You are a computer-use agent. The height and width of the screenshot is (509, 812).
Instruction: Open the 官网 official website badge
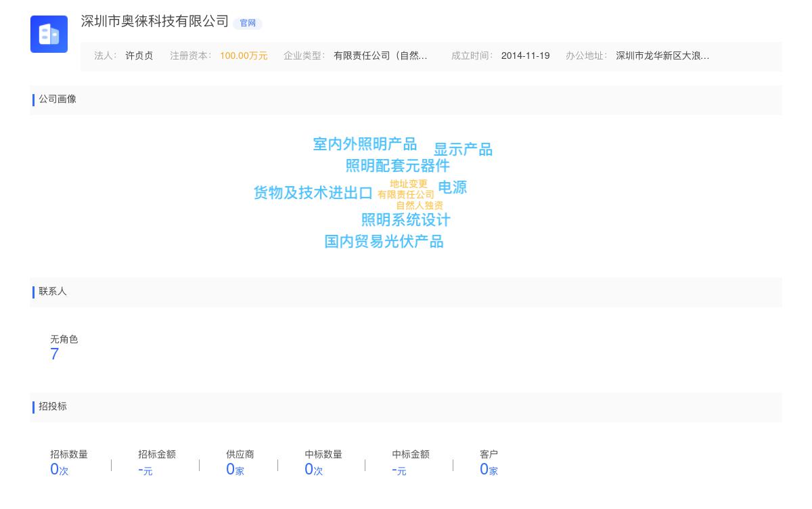pos(248,24)
